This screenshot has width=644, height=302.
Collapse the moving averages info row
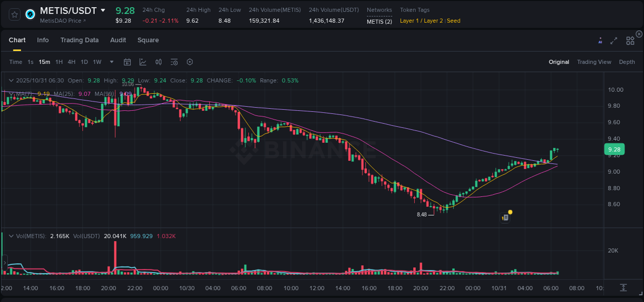[11, 94]
